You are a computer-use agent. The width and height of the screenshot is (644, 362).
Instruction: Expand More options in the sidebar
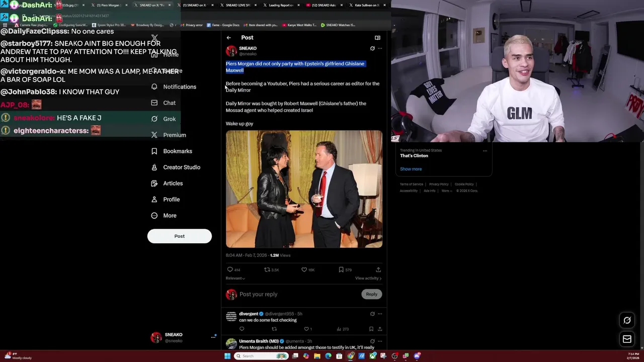(x=164, y=215)
